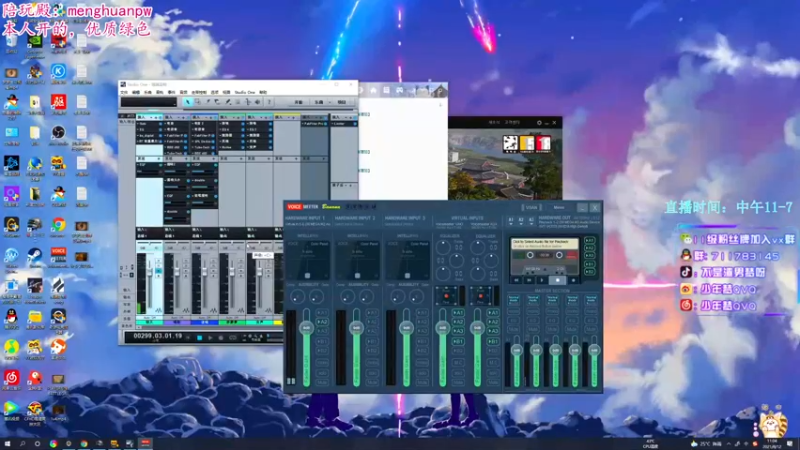Open the last menu after Studio One

point(263,92)
